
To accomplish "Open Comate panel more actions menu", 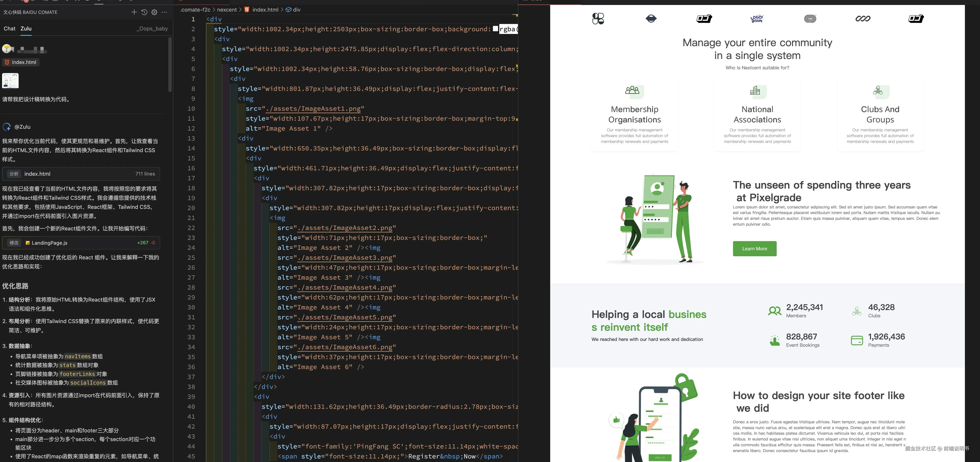I will (164, 12).
